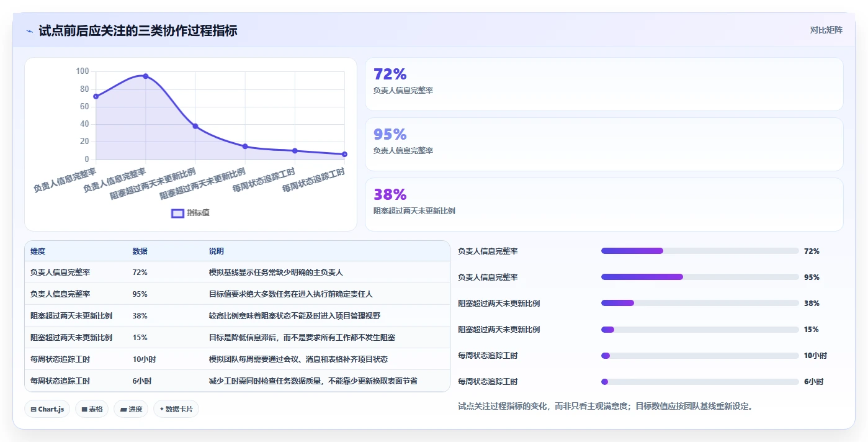
Task: Open the 对比矩阵 label in header
Action: pyautogui.click(x=826, y=30)
